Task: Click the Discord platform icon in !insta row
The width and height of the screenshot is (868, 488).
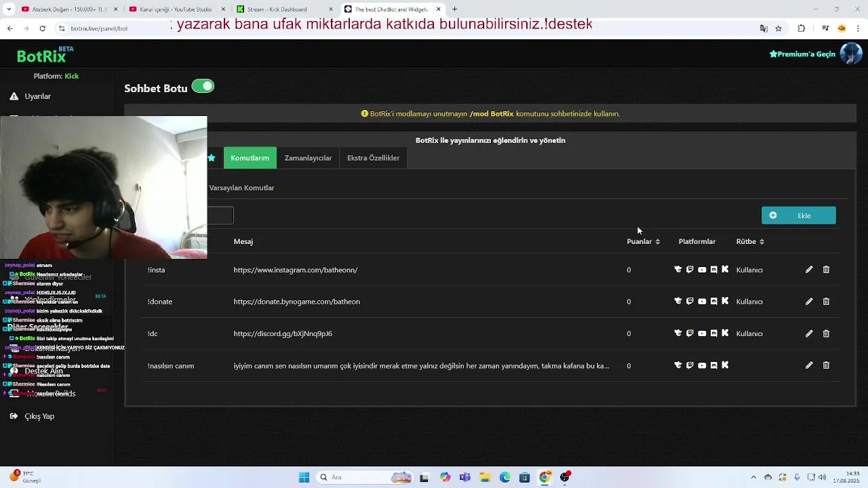Action: tap(713, 270)
